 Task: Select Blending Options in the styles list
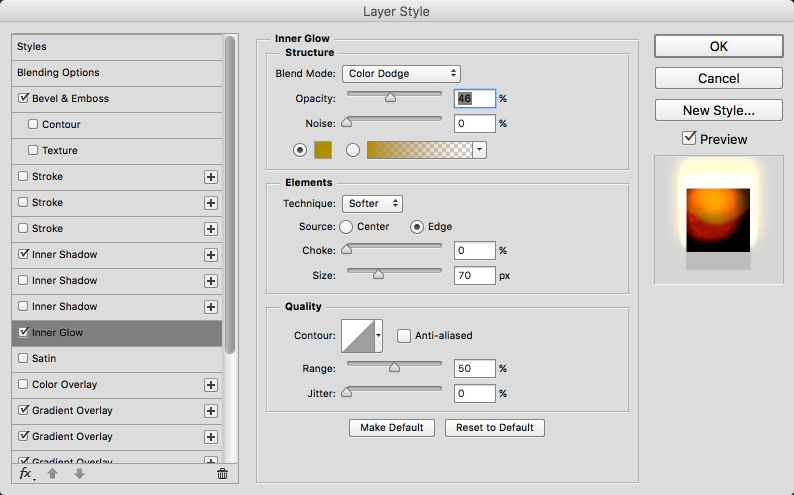58,73
